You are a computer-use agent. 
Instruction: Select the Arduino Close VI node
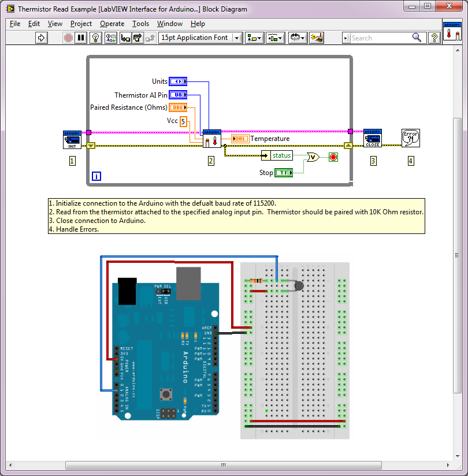372,138
